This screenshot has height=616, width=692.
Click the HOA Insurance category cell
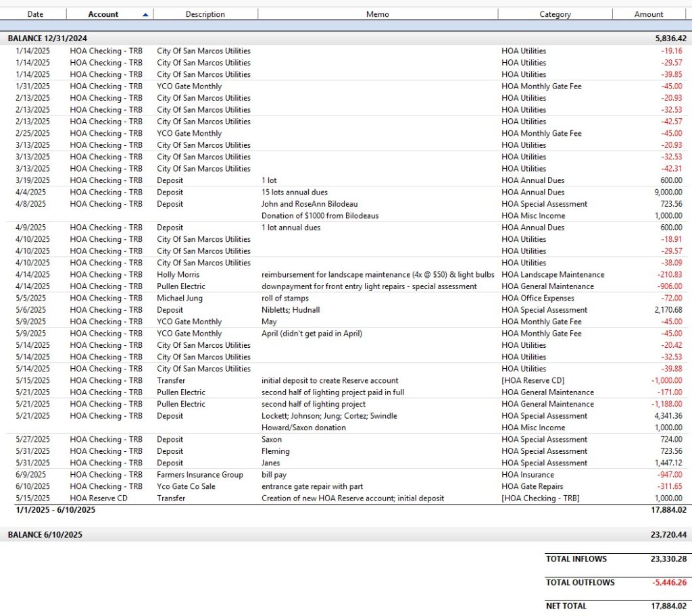pyautogui.click(x=528, y=475)
